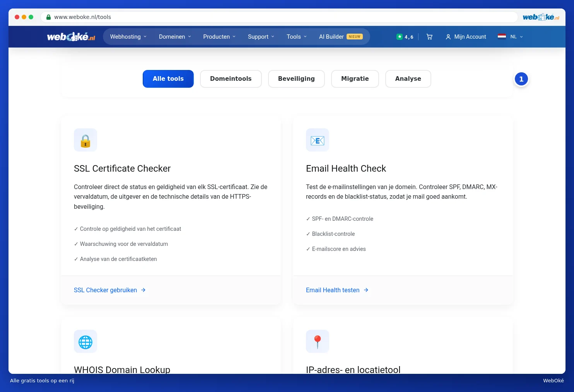Expand the Tools menu

[297, 37]
